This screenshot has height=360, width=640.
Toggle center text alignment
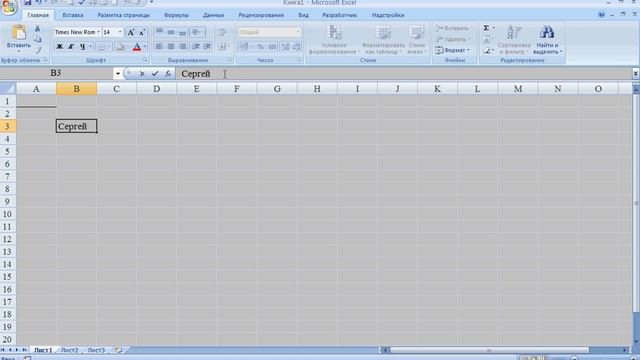(x=171, y=47)
